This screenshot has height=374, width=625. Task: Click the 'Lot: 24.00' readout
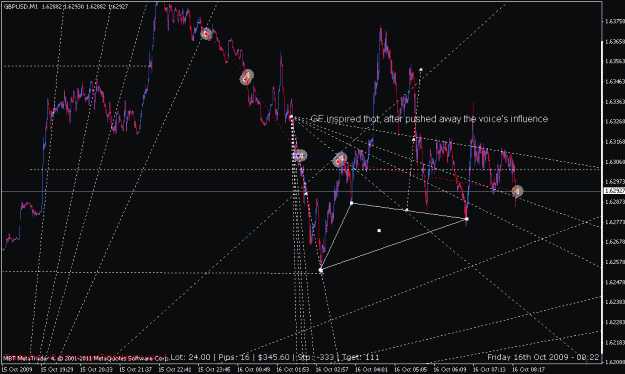tap(190, 357)
